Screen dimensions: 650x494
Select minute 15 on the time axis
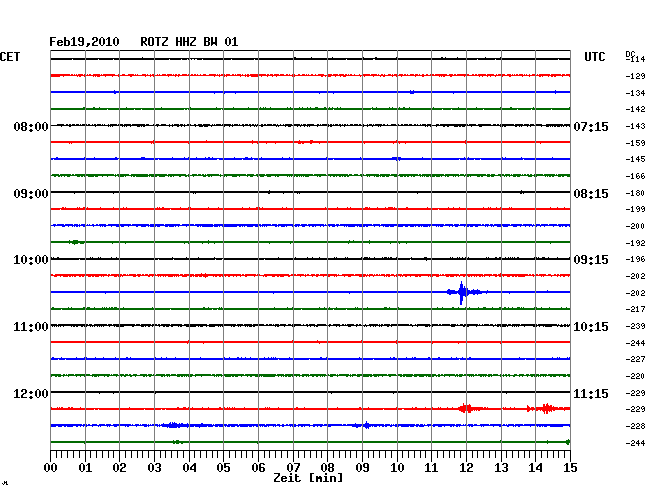570,467
